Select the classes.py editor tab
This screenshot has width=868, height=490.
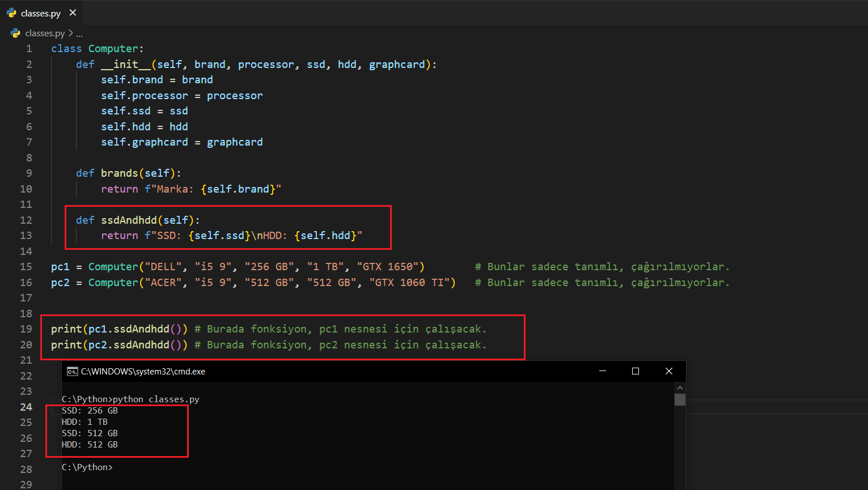[40, 13]
